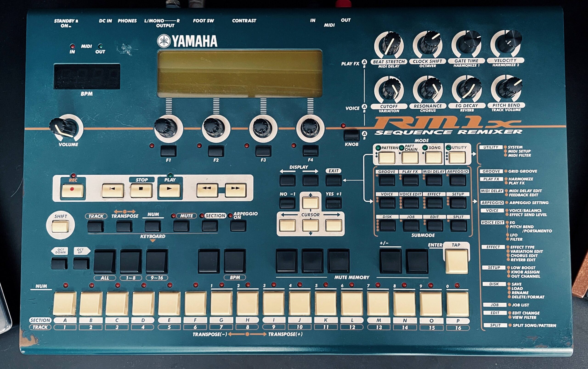Select PATT CHAIN mode button
This screenshot has height=369, width=588.
[x=410, y=158]
